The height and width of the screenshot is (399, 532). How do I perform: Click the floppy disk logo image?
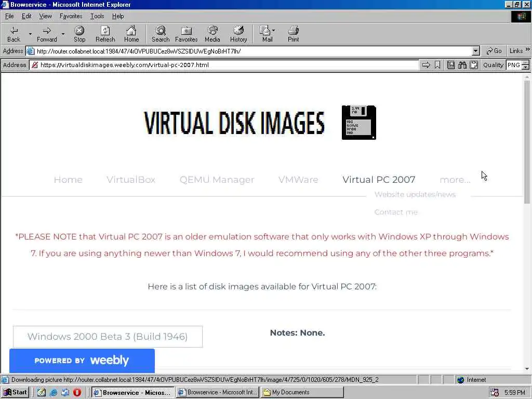click(x=359, y=123)
